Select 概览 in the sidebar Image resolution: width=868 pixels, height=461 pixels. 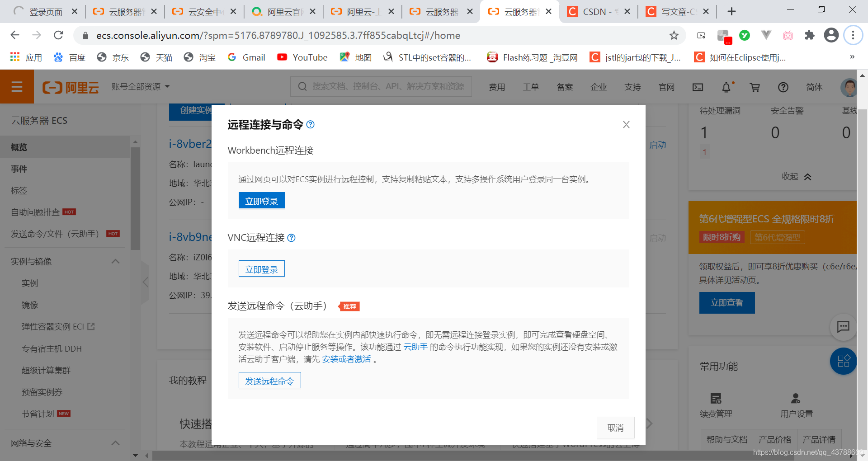[x=65, y=147]
